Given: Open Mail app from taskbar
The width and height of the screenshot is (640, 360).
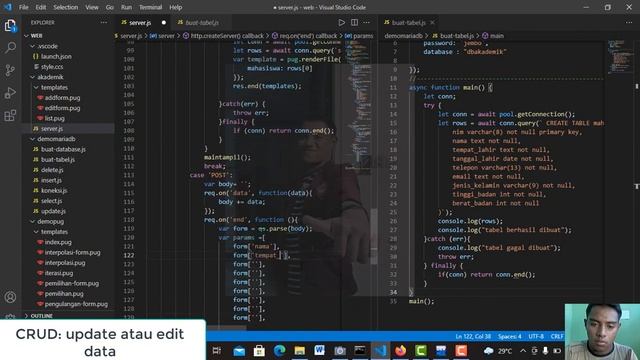Looking at the screenshot, I should click(239, 350).
